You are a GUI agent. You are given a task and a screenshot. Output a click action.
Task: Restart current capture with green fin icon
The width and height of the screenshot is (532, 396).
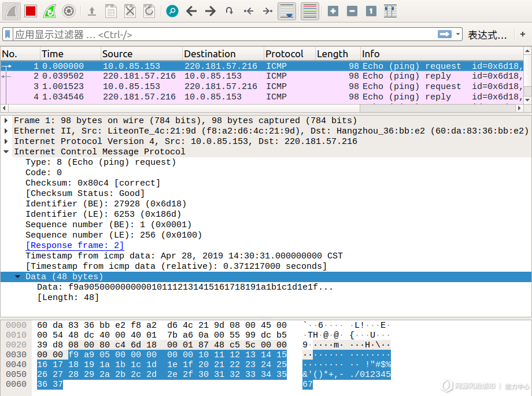click(50, 11)
